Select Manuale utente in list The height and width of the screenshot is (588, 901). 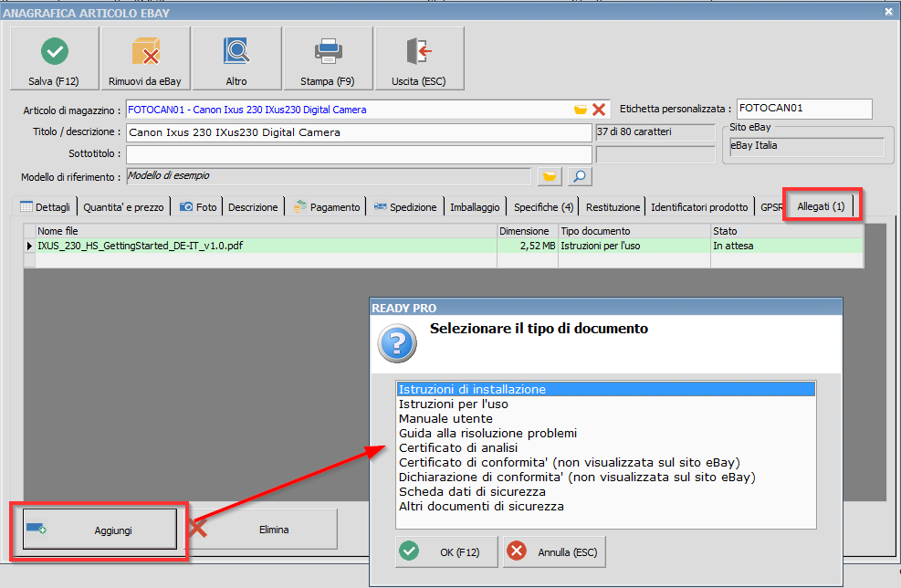605,418
